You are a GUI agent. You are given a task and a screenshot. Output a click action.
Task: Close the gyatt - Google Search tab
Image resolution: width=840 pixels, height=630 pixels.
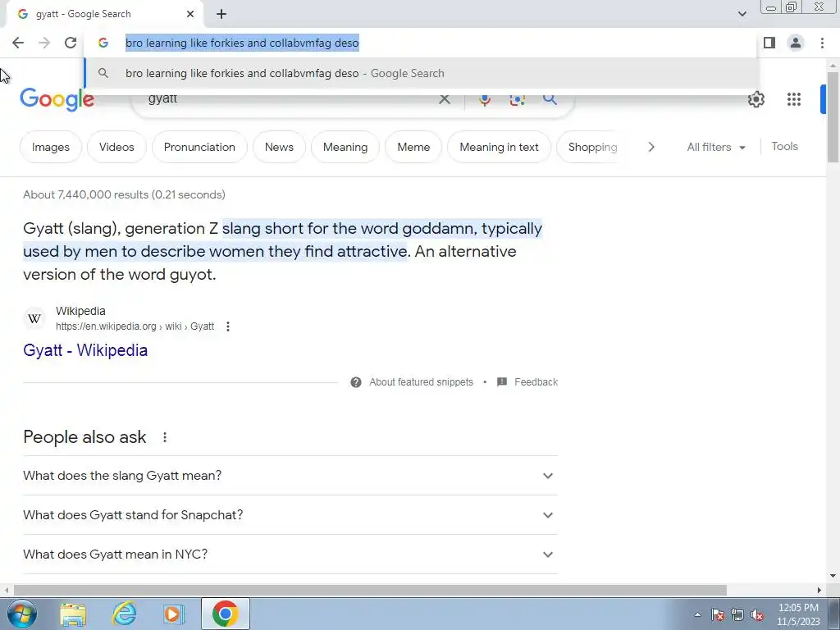click(190, 15)
